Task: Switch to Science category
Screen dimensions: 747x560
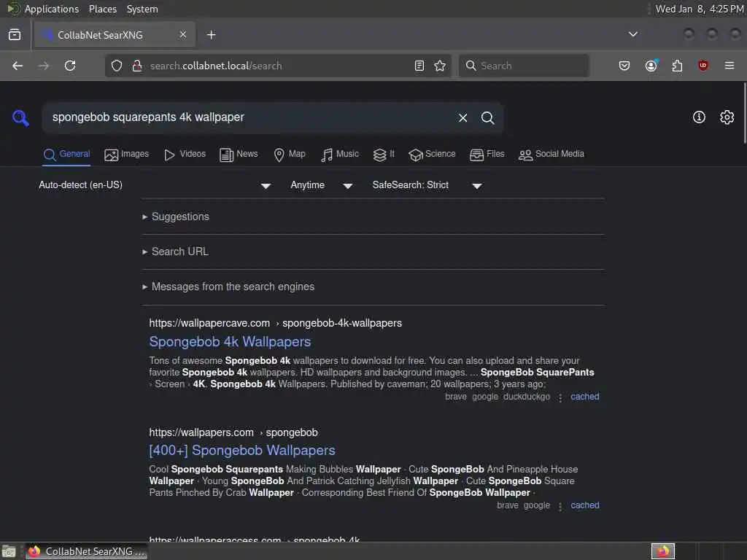Action: 432,155
